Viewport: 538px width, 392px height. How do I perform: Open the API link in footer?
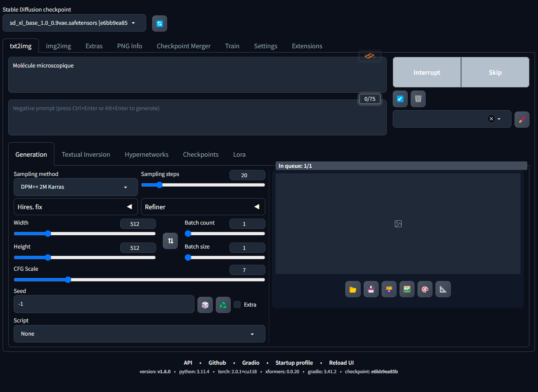click(x=188, y=363)
